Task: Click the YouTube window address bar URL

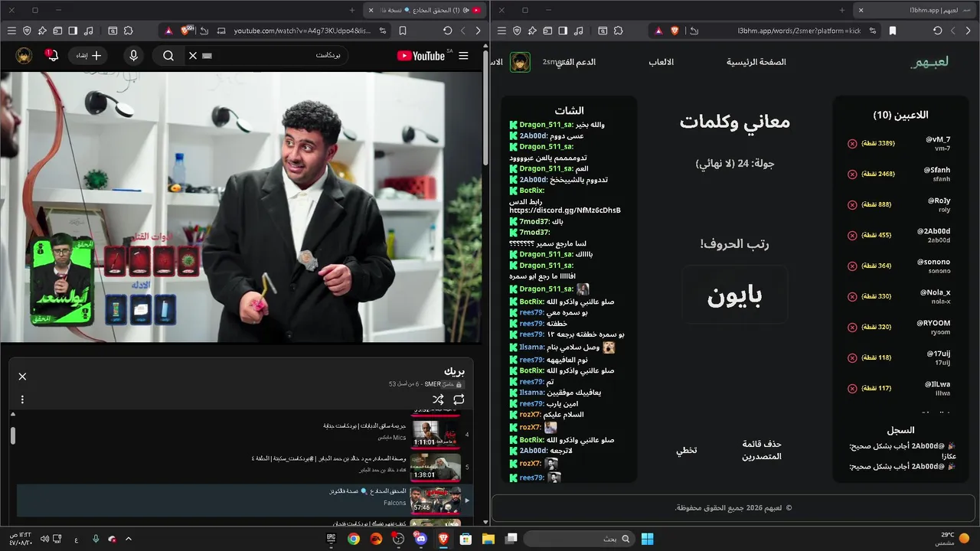Action: point(302,31)
